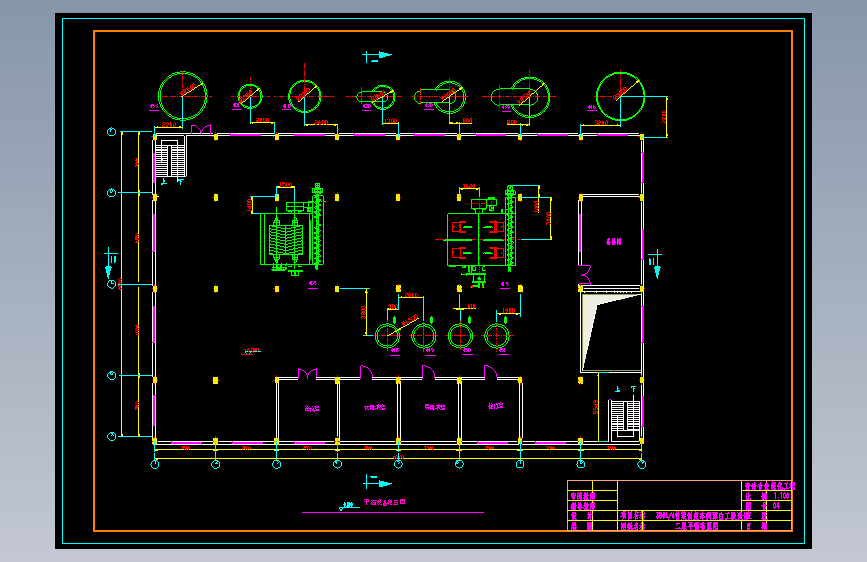
Task: Select the section marker right of the plan
Action: pyautogui.click(x=655, y=264)
